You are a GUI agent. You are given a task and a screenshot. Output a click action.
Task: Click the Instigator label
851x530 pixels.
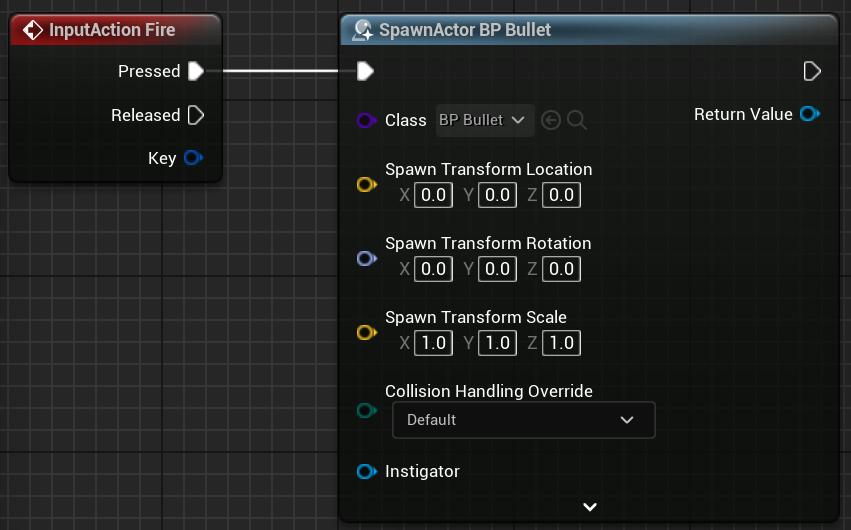pyautogui.click(x=422, y=471)
